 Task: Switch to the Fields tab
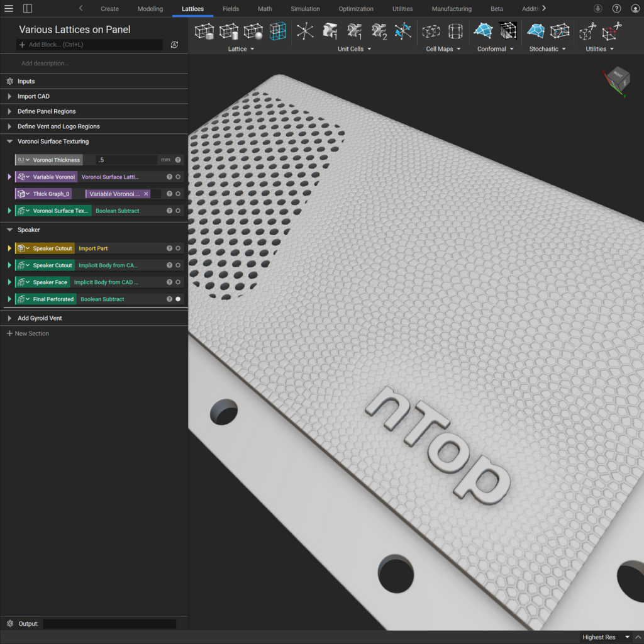[230, 9]
